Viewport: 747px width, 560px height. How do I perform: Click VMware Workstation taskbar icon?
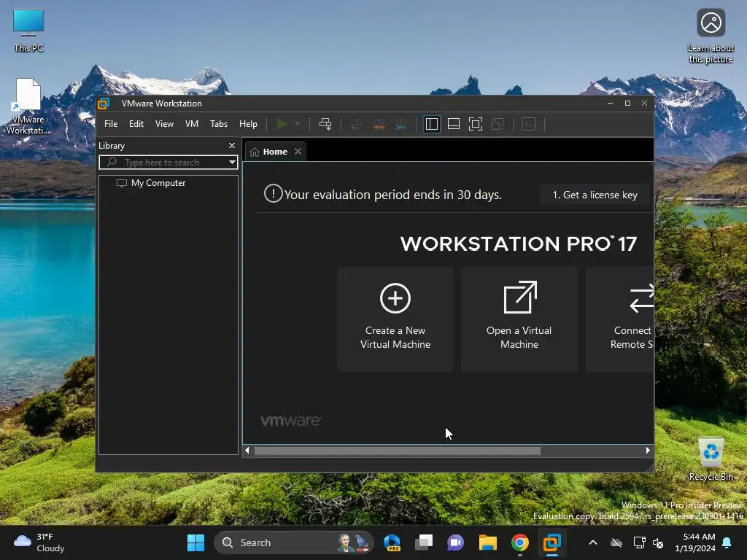[551, 542]
